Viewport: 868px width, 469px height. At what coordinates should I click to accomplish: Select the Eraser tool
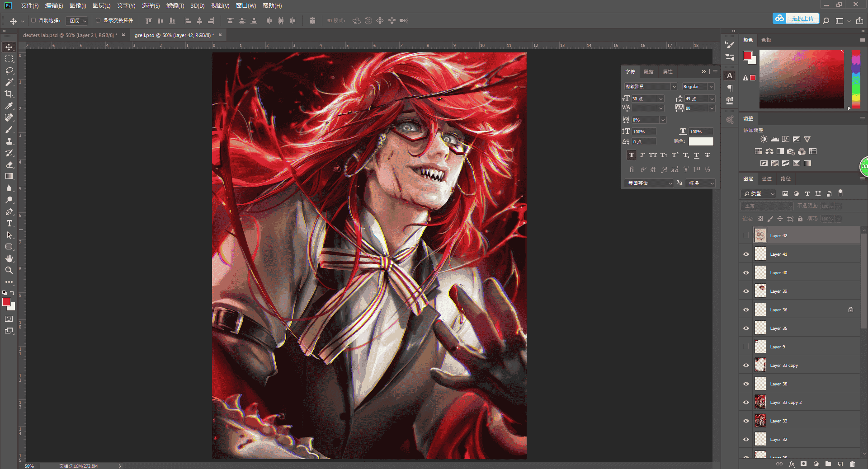click(9, 164)
